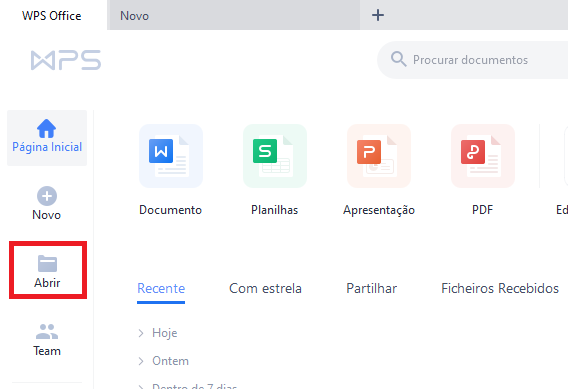Create a new Documento with W icon

pyautogui.click(x=171, y=156)
